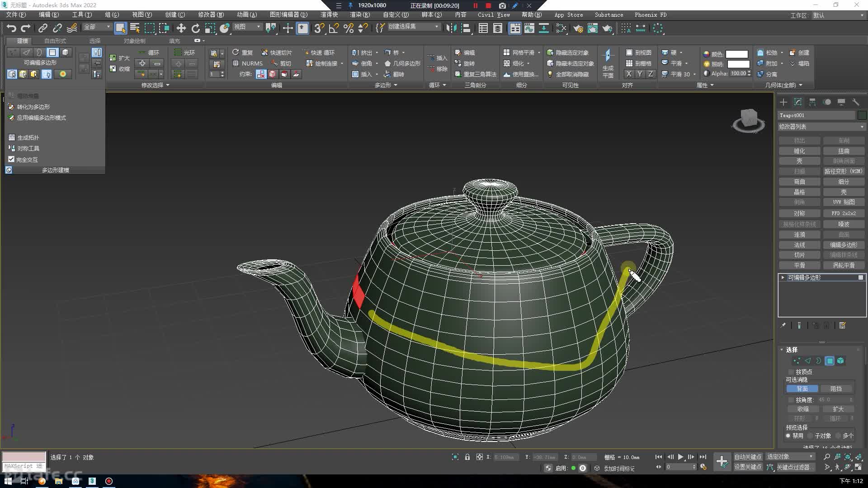Toggle the Angle Snap icon

334,28
